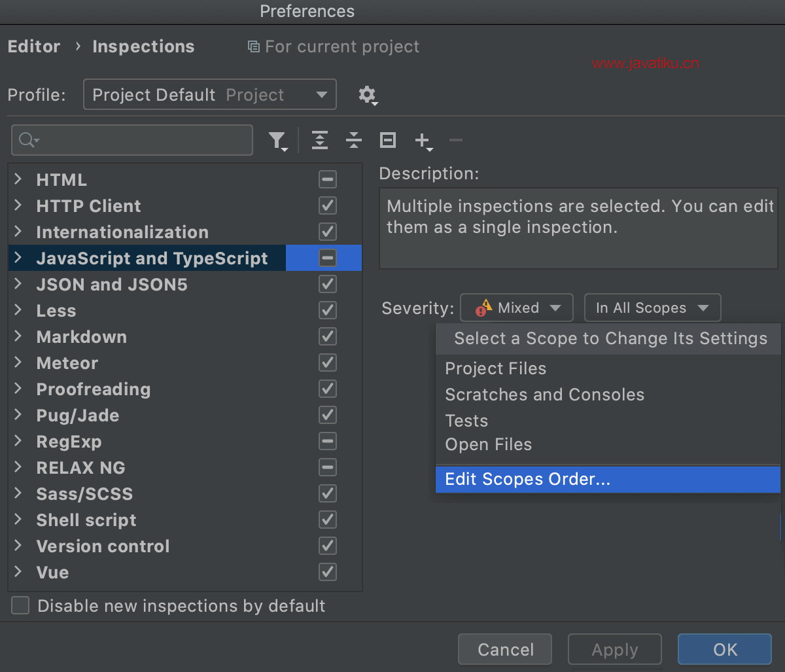This screenshot has height=672, width=785.
Task: Uncheck the HTTP Client inspections checkbox
Action: [327, 205]
